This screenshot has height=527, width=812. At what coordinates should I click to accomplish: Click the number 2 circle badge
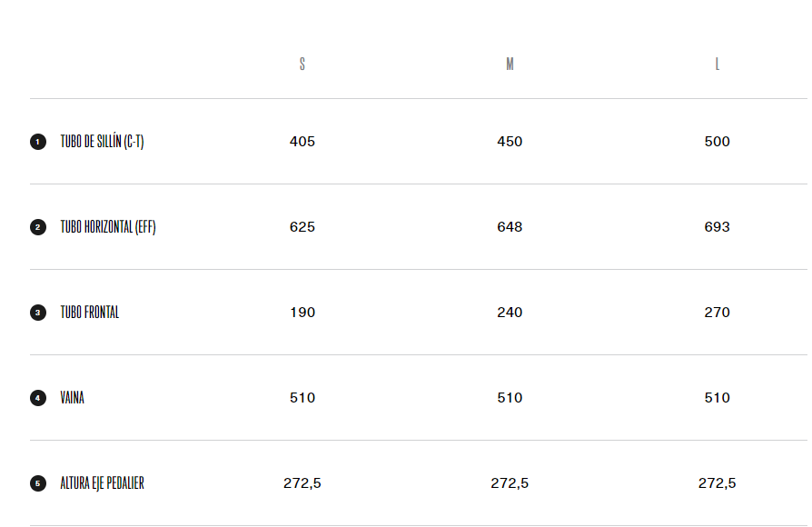[38, 227]
